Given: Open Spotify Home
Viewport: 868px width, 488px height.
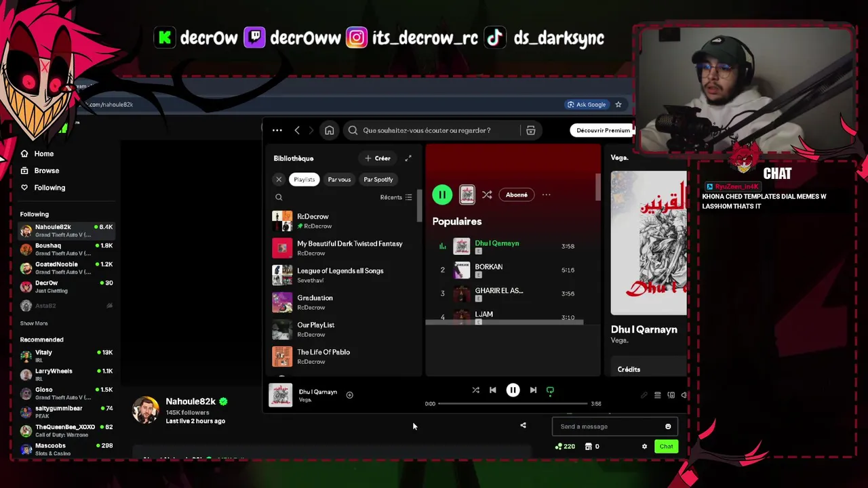Looking at the screenshot, I should (x=329, y=130).
